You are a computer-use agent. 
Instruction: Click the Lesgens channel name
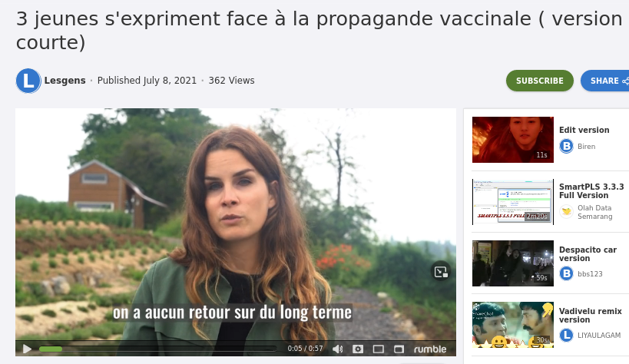tap(65, 81)
